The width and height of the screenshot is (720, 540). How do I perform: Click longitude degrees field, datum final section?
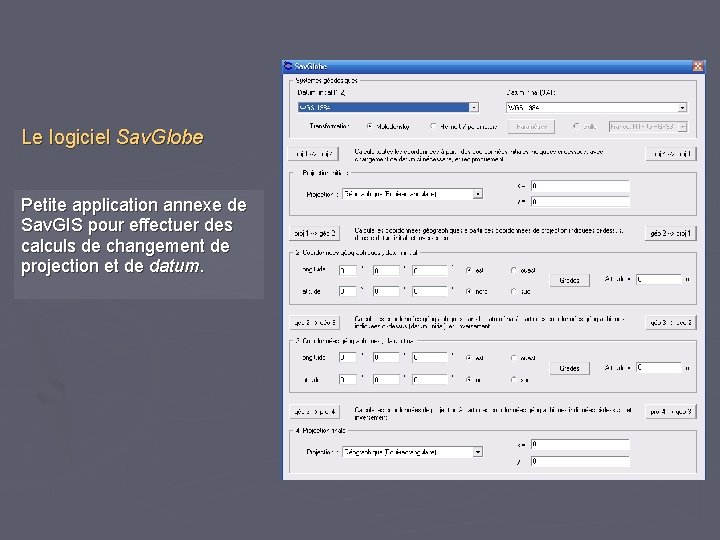(x=348, y=357)
